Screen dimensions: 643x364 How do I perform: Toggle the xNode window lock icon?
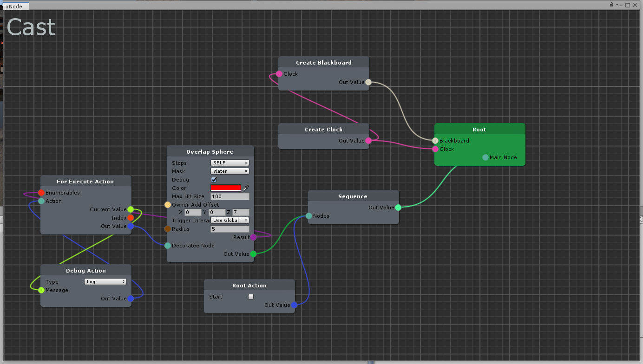[612, 5]
